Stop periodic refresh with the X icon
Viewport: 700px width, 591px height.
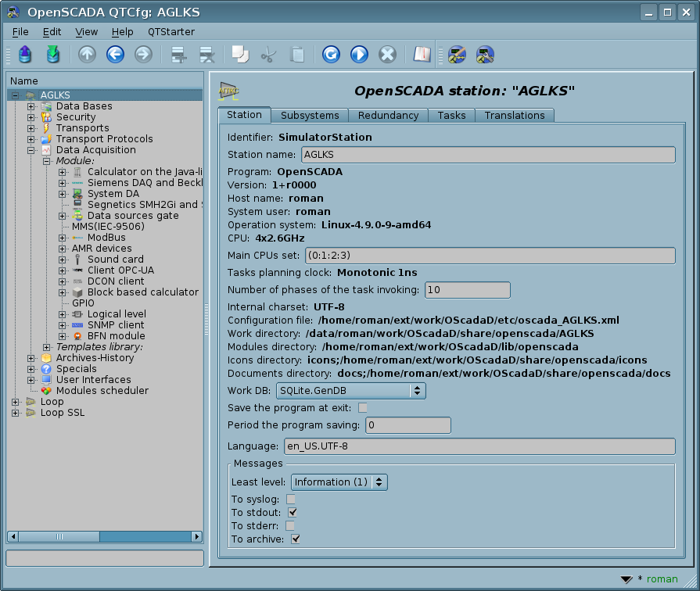387,55
